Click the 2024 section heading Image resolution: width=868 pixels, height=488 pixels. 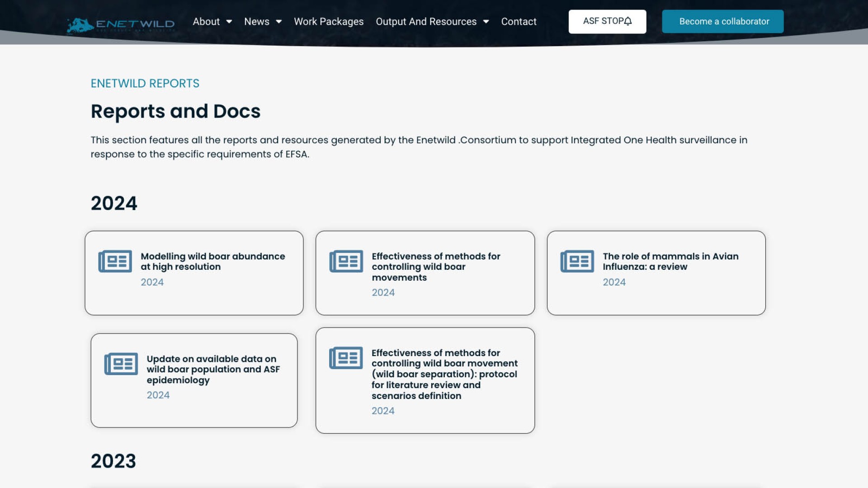point(114,203)
